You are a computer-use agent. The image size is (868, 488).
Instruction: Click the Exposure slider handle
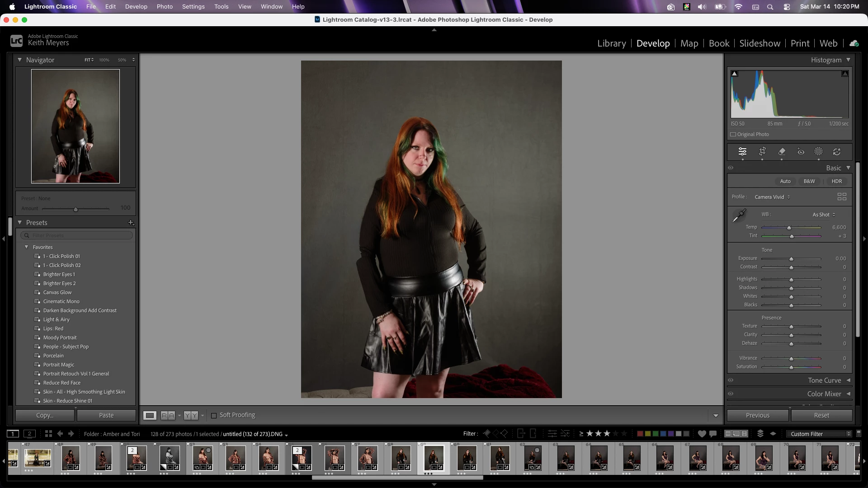[791, 259]
